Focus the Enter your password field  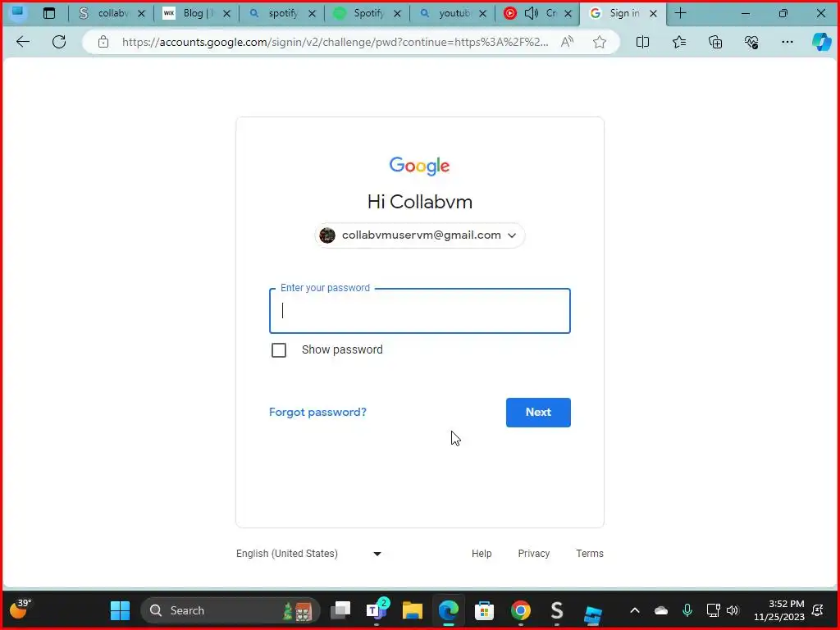(x=419, y=311)
